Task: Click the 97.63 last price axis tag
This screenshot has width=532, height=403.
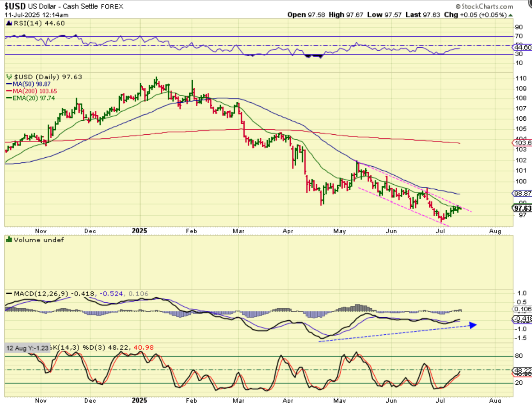Action: pyautogui.click(x=521, y=208)
